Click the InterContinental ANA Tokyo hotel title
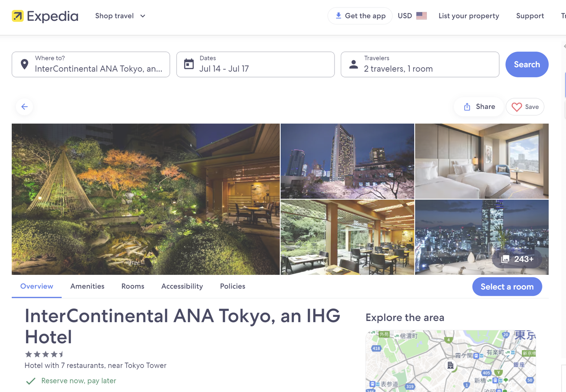 point(182,326)
